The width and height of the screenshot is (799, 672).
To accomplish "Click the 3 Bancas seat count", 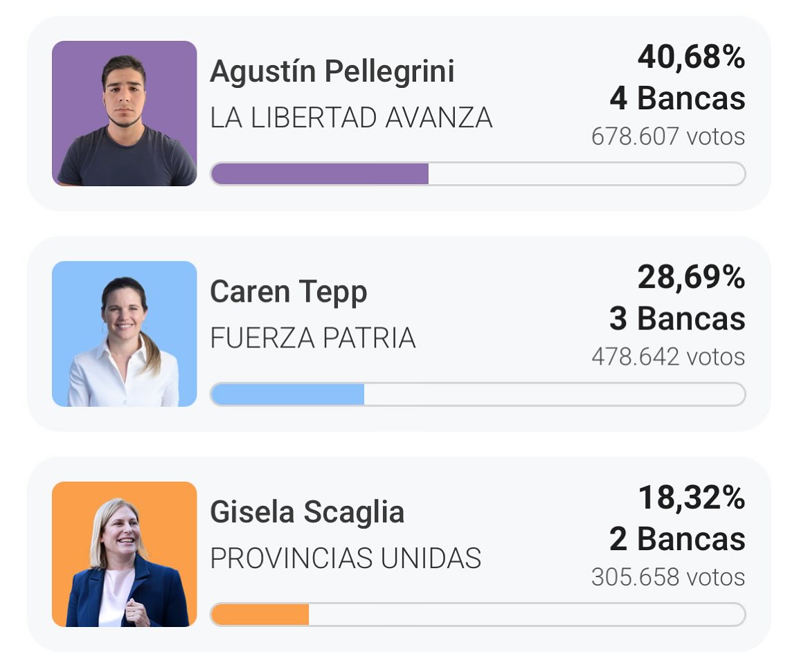I will point(677,319).
